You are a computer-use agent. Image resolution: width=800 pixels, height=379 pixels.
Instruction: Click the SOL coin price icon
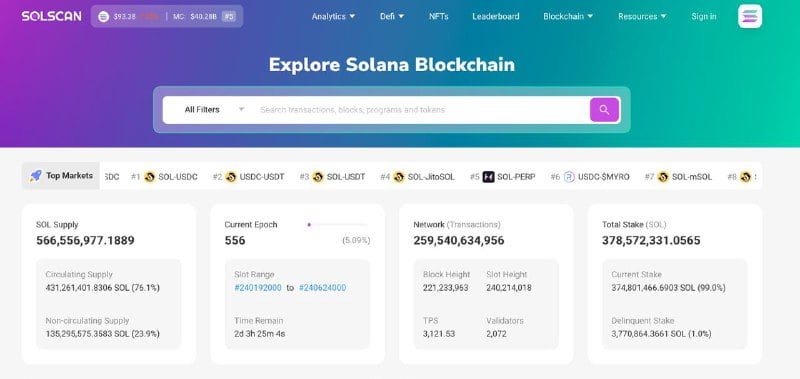(x=103, y=17)
